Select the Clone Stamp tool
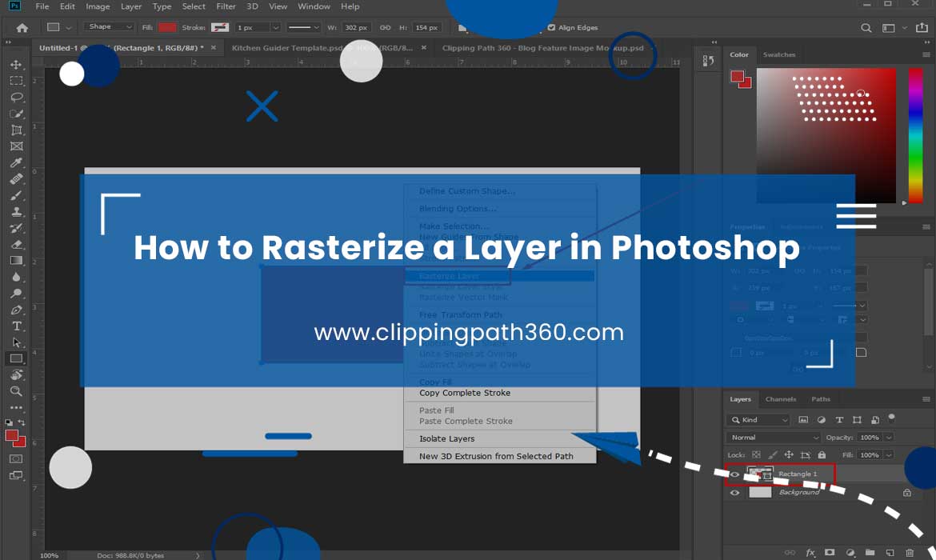The width and height of the screenshot is (936, 560). 16,211
